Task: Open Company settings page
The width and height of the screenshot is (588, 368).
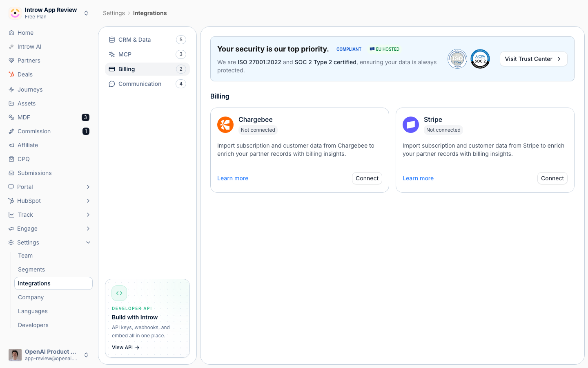Action: click(x=53, y=297)
